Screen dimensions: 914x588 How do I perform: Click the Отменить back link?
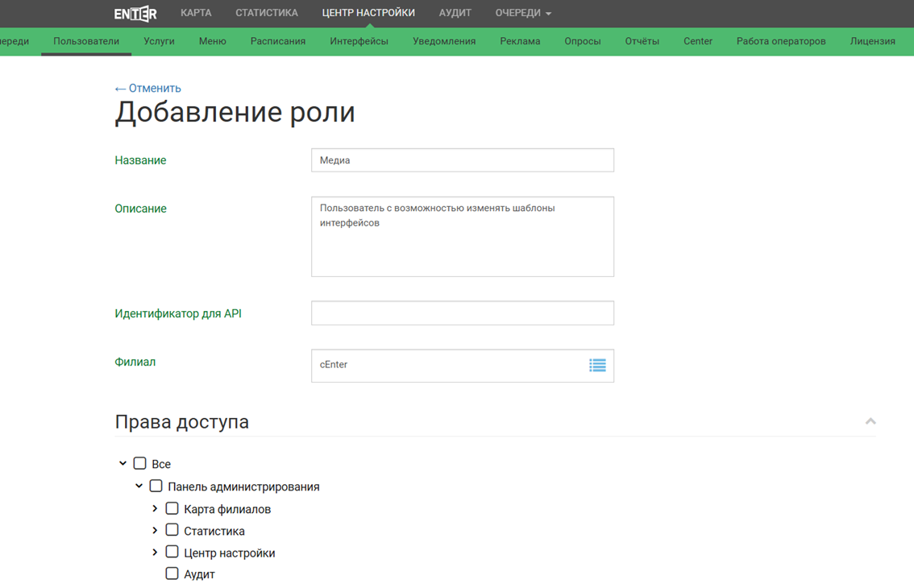click(148, 89)
